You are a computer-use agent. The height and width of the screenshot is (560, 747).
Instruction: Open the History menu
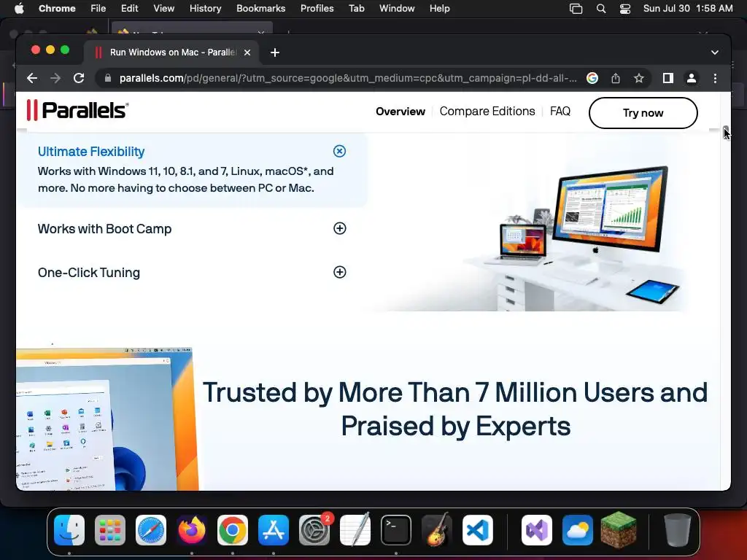click(x=205, y=9)
